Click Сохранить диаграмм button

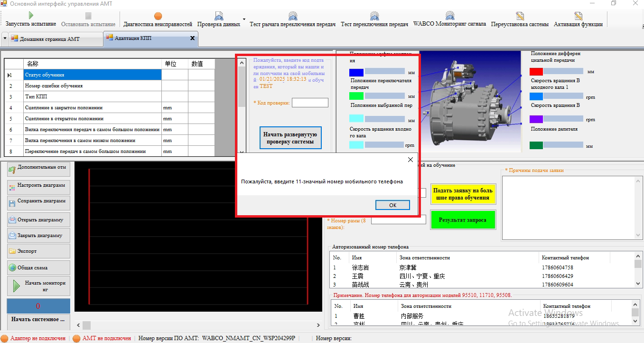(x=38, y=202)
